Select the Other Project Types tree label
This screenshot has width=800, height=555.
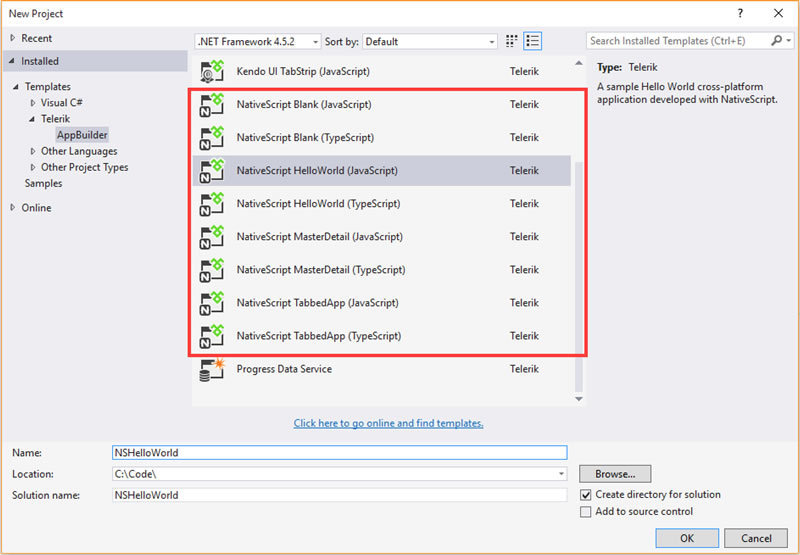(85, 167)
